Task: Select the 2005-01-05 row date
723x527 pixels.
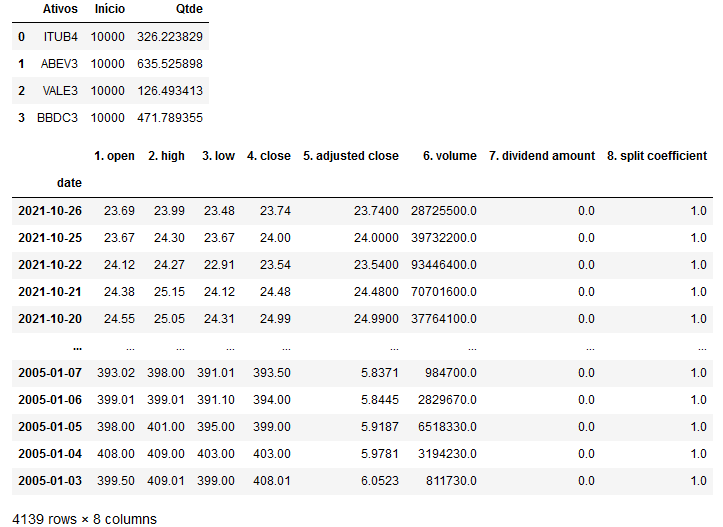Action: pos(50,426)
